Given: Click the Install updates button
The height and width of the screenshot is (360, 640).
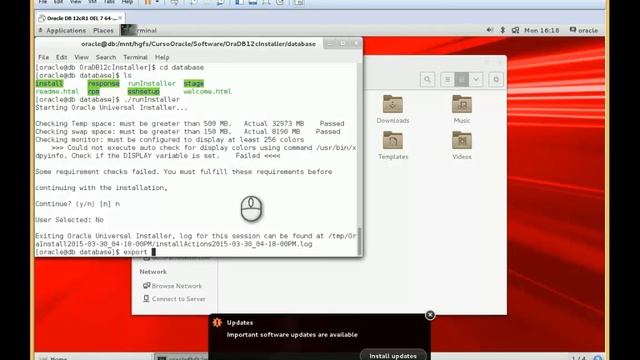Looking at the screenshot, I should click(393, 356).
